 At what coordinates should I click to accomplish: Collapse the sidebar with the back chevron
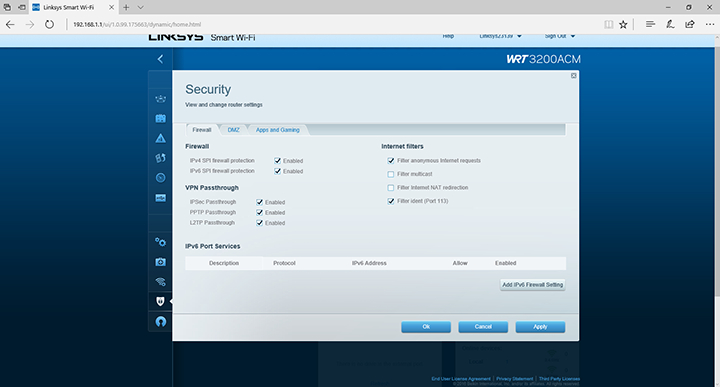click(x=160, y=59)
